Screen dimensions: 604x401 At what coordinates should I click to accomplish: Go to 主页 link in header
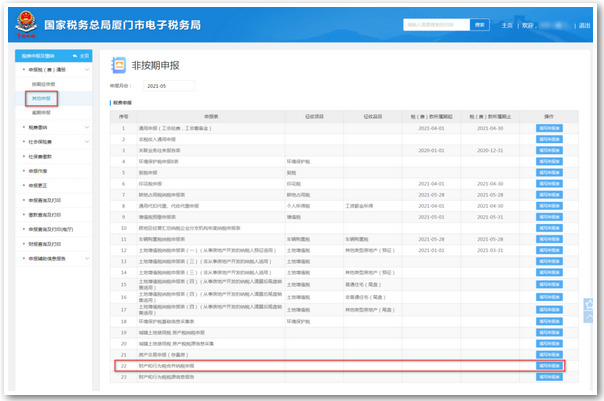507,24
